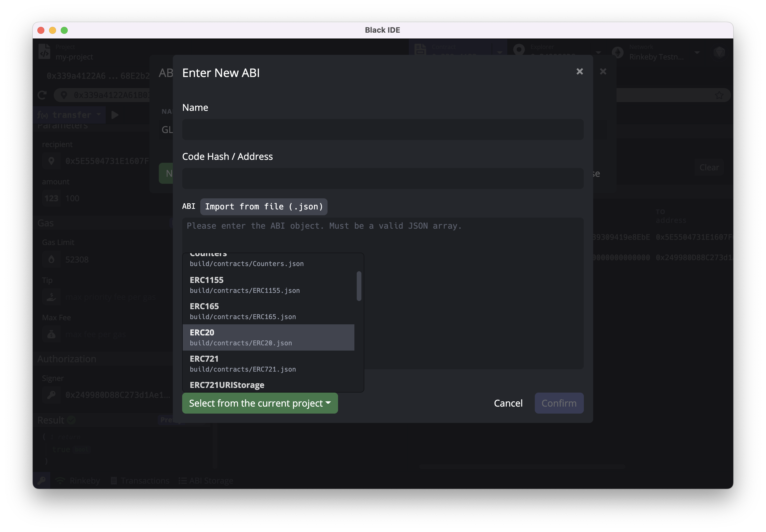
Task: Select ERC721 from the contracts list
Action: pyautogui.click(x=268, y=364)
